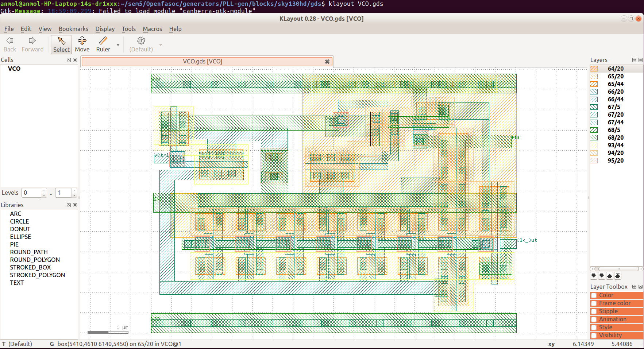Viewport: 644px width, 349px height.
Task: Open the (Default) ruler template gear icon
Action: (x=141, y=41)
